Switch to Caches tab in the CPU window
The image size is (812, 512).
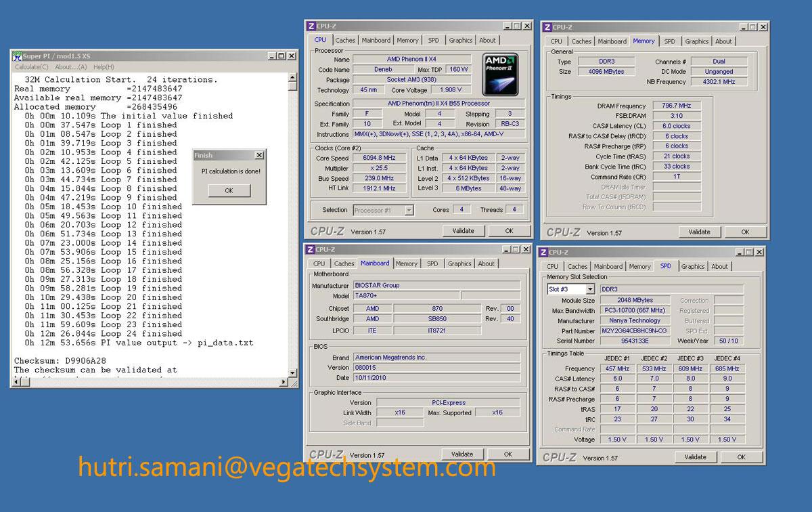coord(345,41)
